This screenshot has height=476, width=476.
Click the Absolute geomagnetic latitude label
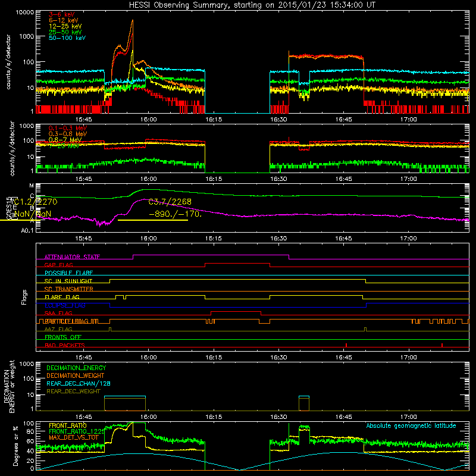411,426
